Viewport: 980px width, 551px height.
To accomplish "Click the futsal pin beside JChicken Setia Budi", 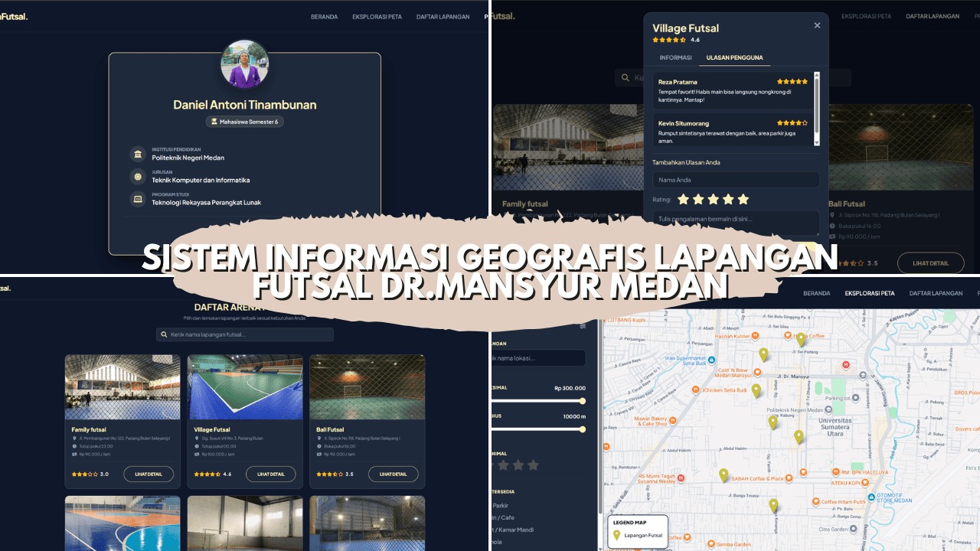I will [756, 390].
